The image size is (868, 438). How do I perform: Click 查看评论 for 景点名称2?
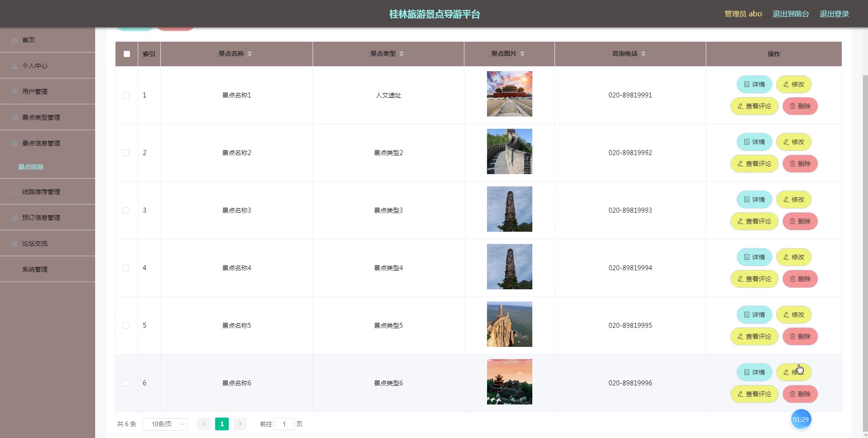tap(754, 164)
